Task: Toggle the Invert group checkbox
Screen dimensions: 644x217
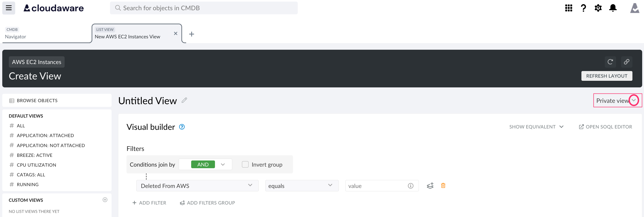Action: point(245,164)
